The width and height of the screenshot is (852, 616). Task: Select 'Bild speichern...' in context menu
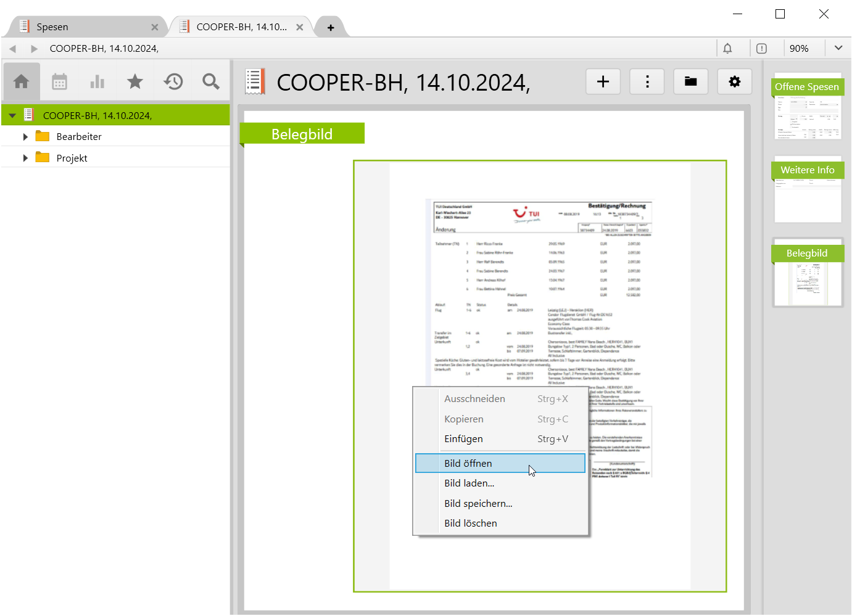coord(478,503)
